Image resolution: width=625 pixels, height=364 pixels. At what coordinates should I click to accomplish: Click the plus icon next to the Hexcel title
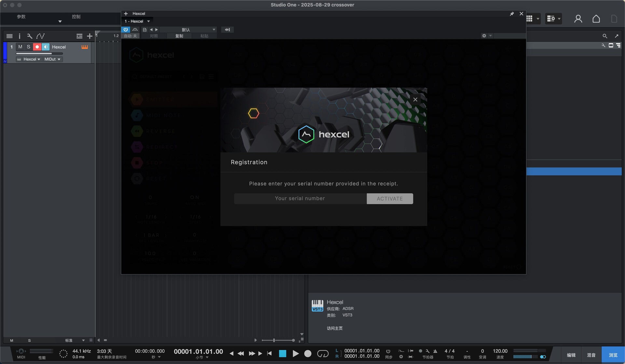click(x=126, y=14)
